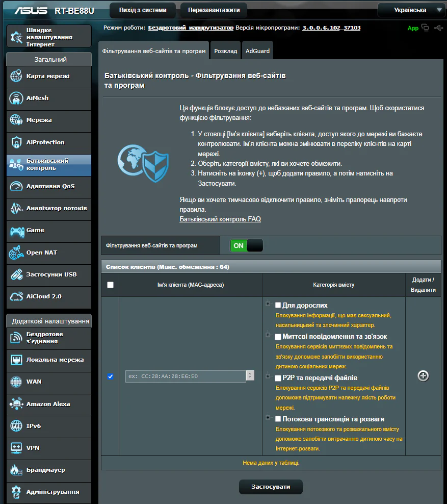This screenshot has height=504, width=447.
Task: Click the Нема даних у таблиці text
Action: coord(271,463)
